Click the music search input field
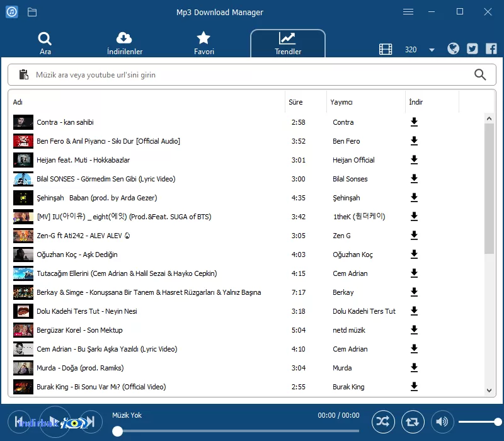Image resolution: width=504 pixels, height=441 pixels. [251, 74]
